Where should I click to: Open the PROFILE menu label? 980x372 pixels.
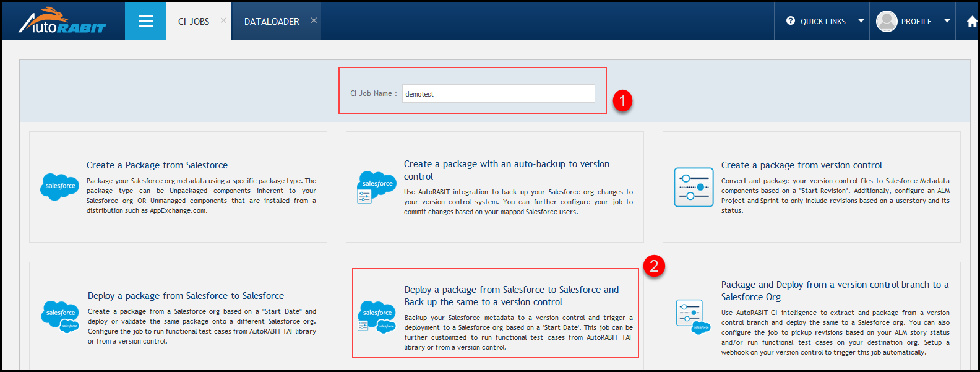916,21
